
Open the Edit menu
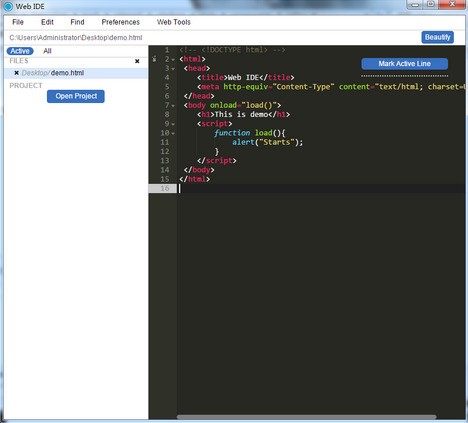point(47,22)
